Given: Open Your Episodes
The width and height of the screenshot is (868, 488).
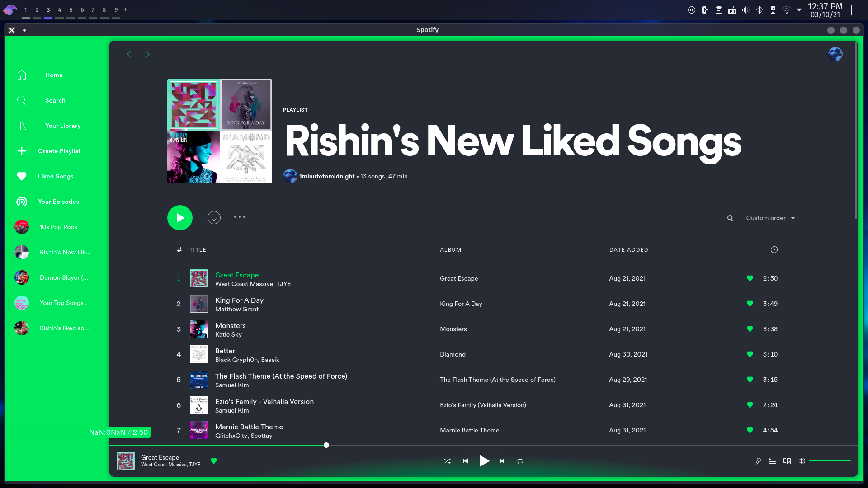Looking at the screenshot, I should click(58, 202).
